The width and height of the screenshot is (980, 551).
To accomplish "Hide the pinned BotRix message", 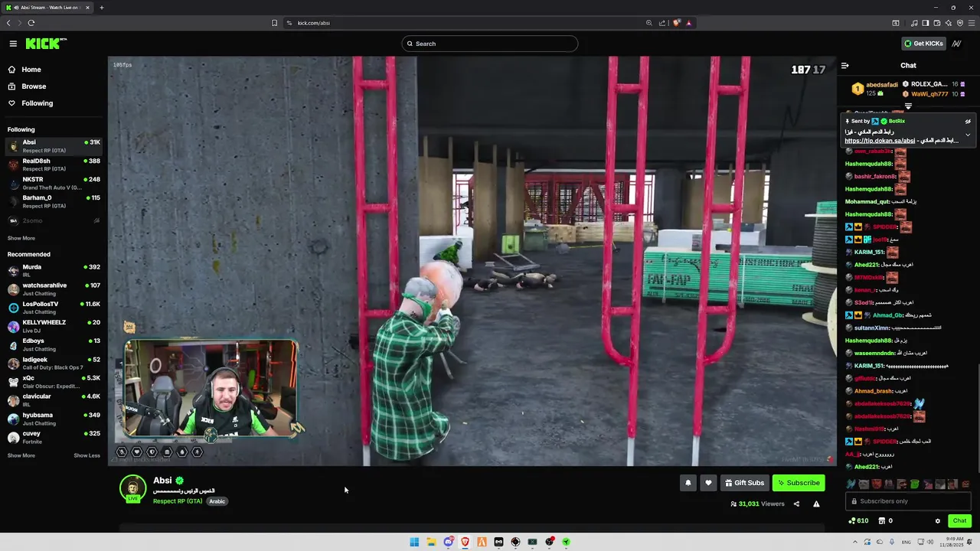I will [x=967, y=121].
